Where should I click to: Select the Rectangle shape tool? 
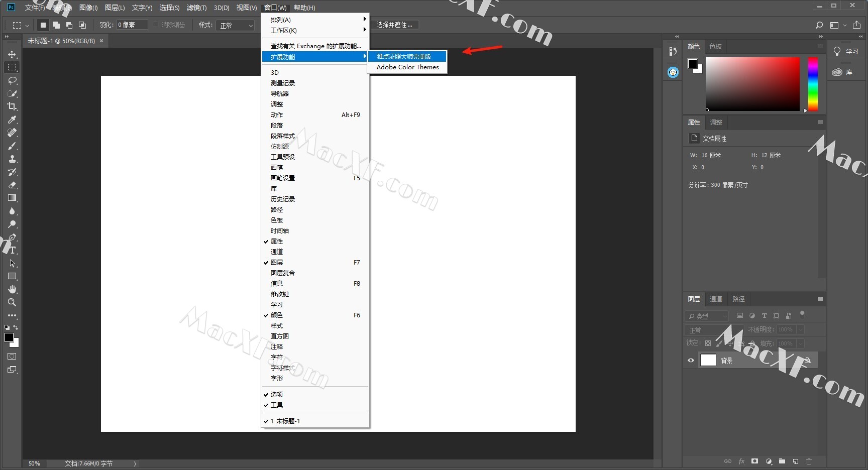(x=12, y=276)
